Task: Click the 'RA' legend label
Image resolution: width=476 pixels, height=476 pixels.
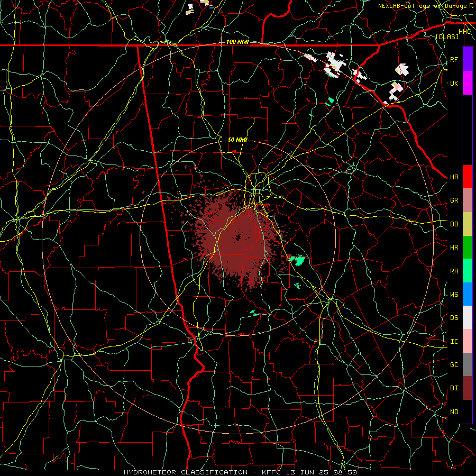Action: [x=454, y=271]
